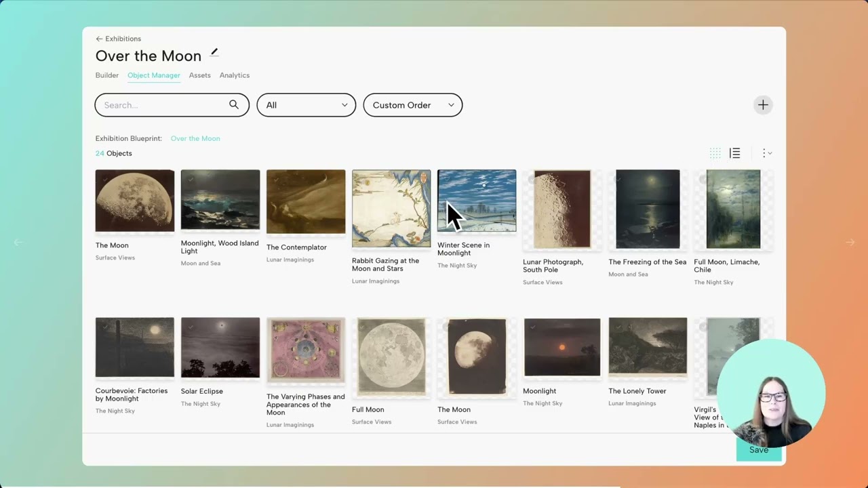Click 'Surface Views' under the first The Moon

(115, 258)
